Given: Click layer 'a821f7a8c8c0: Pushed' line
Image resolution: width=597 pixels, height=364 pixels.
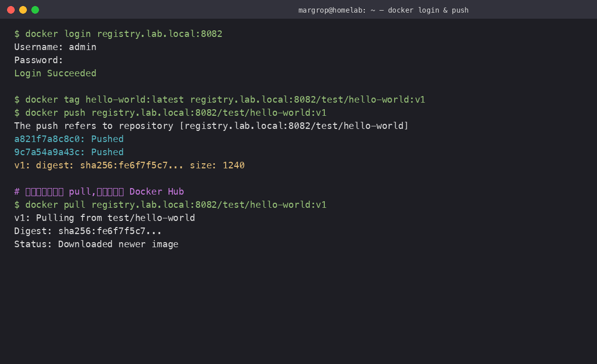Looking at the screenshot, I should point(69,139).
